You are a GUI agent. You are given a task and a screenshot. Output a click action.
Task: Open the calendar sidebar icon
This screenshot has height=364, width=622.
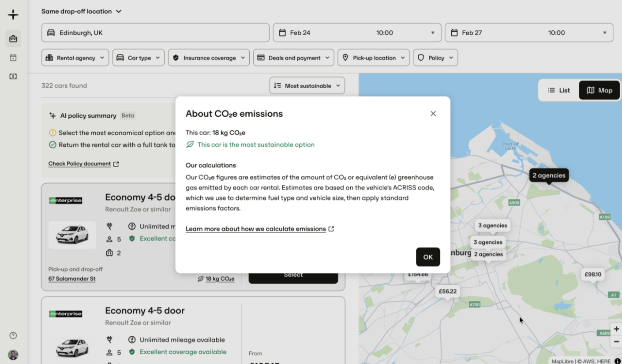(x=13, y=58)
